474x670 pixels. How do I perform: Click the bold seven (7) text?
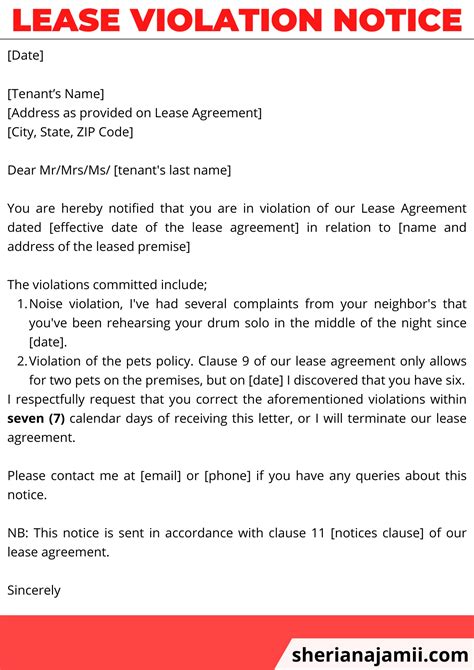pos(36,418)
